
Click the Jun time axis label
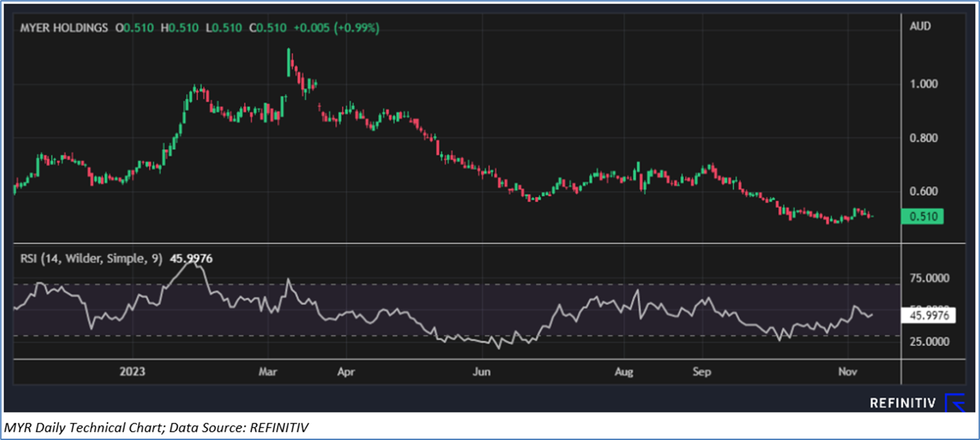[481, 372]
